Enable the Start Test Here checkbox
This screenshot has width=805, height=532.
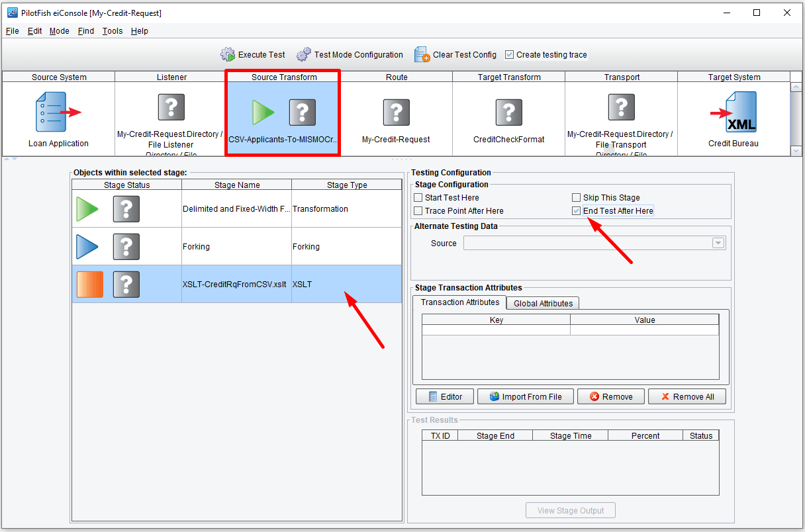(418, 198)
